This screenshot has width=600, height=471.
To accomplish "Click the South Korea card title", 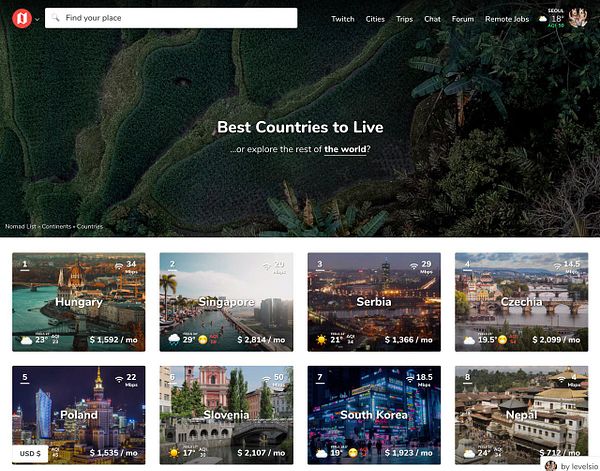I will (x=374, y=415).
